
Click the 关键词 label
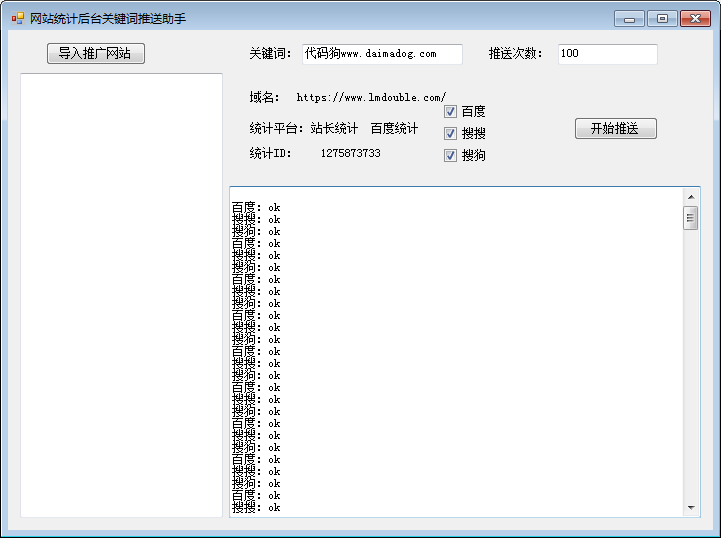[270, 54]
